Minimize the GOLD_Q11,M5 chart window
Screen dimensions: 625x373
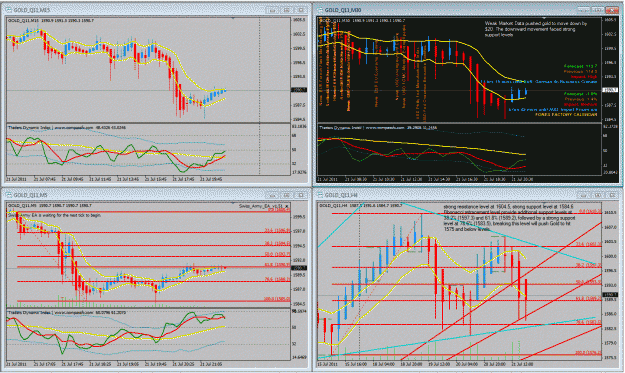(x=272, y=195)
